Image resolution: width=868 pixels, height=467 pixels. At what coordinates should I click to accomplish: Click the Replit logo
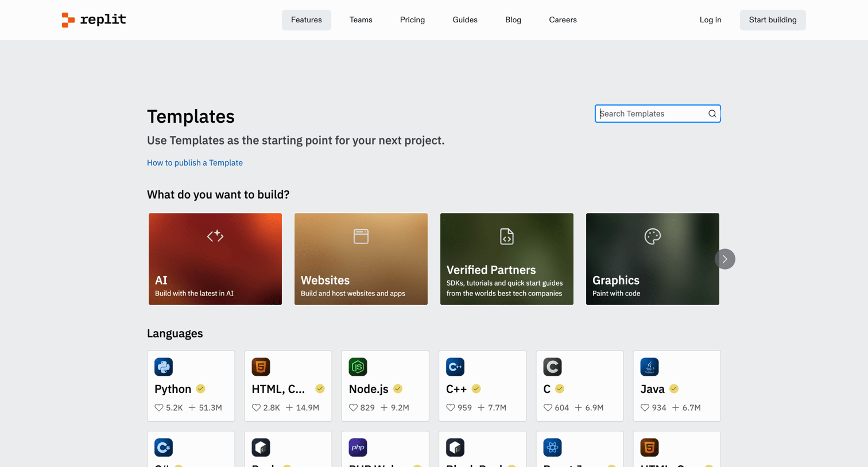pyautogui.click(x=94, y=20)
